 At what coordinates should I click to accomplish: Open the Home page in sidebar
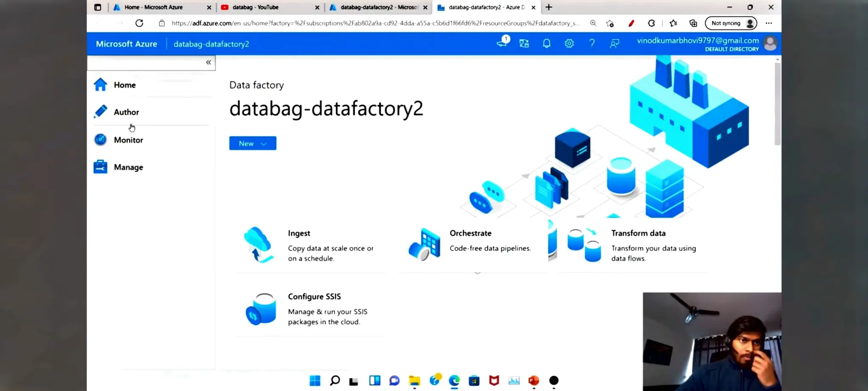(114, 85)
